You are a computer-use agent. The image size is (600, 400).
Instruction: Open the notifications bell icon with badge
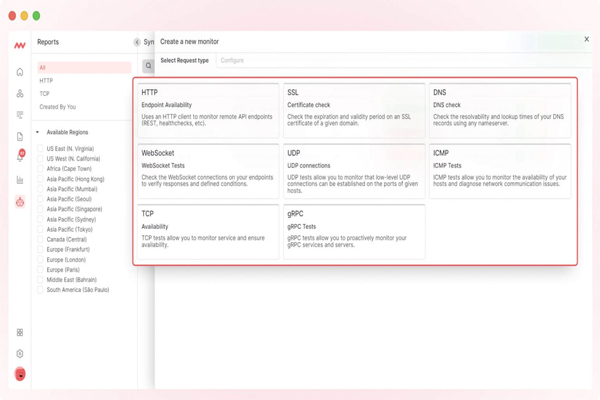[x=20, y=157]
